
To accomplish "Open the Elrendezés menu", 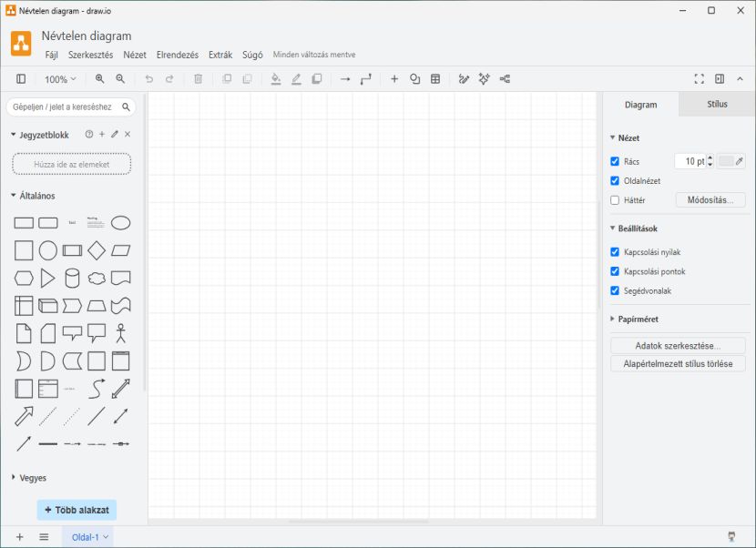I will (x=178, y=55).
